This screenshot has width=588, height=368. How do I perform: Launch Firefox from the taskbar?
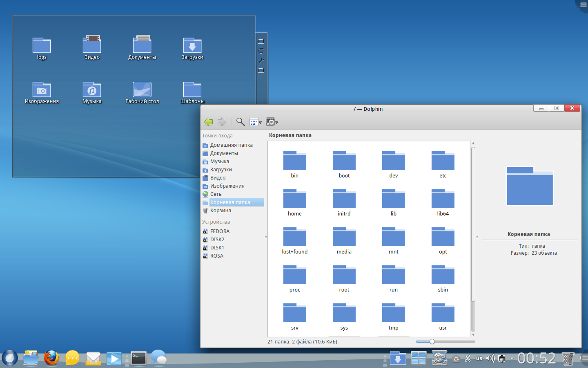[51, 358]
